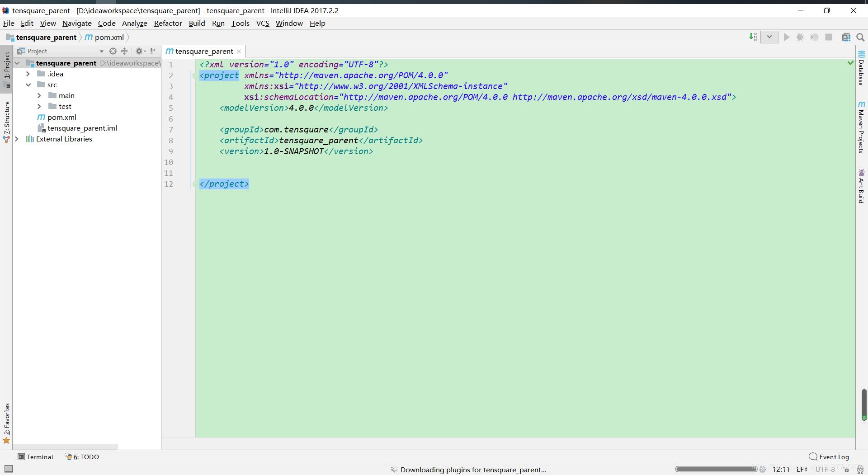Image resolution: width=868 pixels, height=475 pixels.
Task: Open the Terminal tool window
Action: [x=35, y=457]
